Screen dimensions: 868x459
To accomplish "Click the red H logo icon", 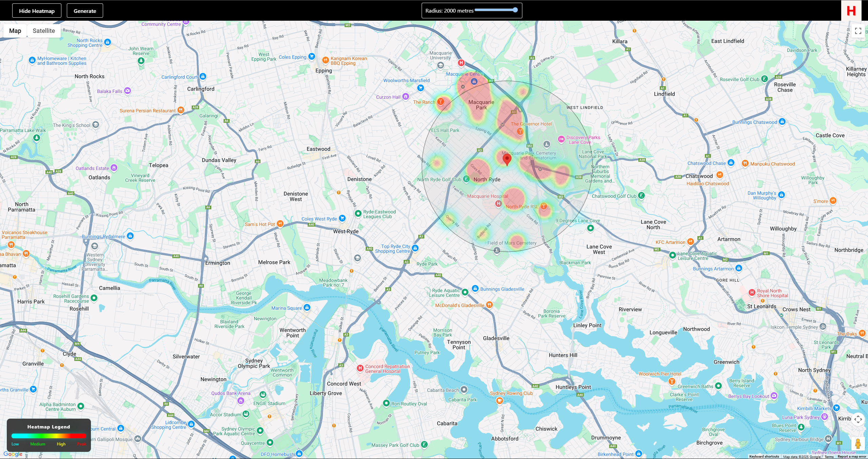I will 851,11.
